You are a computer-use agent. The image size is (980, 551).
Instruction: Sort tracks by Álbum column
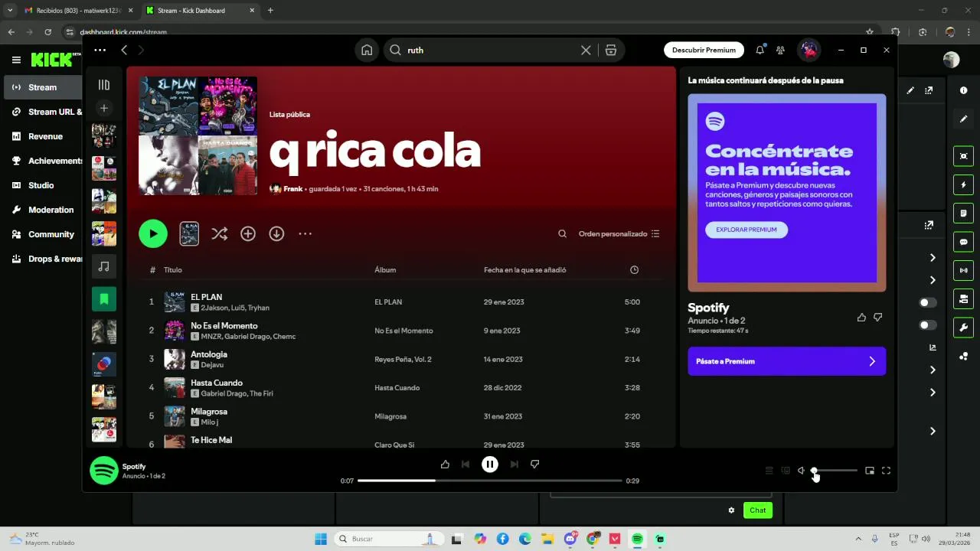[385, 269]
